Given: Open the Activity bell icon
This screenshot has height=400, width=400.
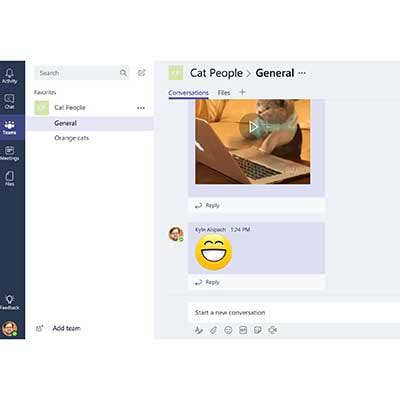Looking at the screenshot, I should point(9,76).
